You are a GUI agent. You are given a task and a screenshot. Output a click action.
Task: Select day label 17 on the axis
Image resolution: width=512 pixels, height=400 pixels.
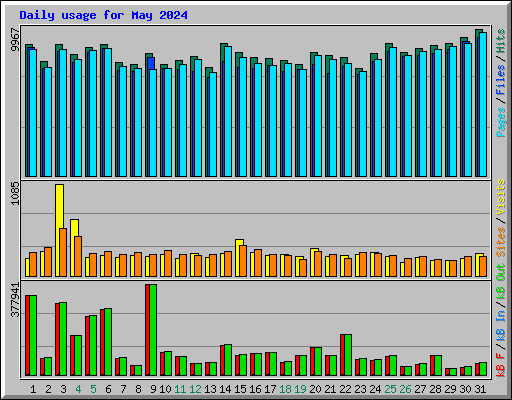[270, 389]
